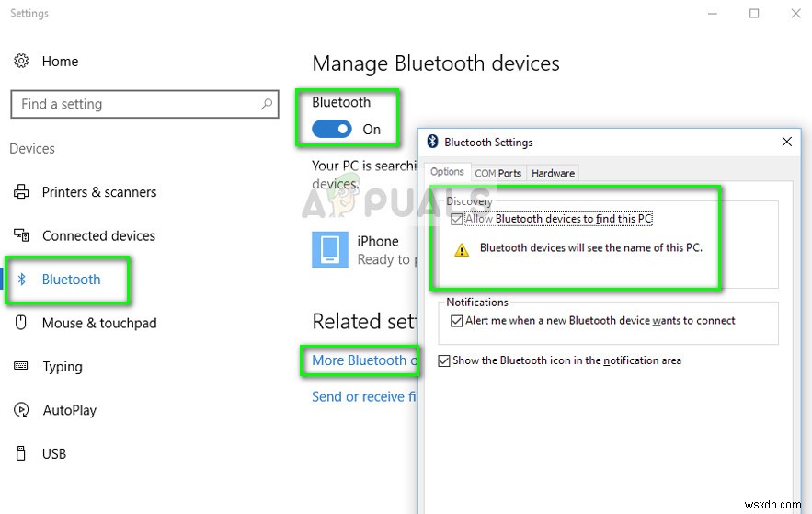The image size is (812, 514).
Task: Open Printers & scanners settings
Action: click(99, 192)
